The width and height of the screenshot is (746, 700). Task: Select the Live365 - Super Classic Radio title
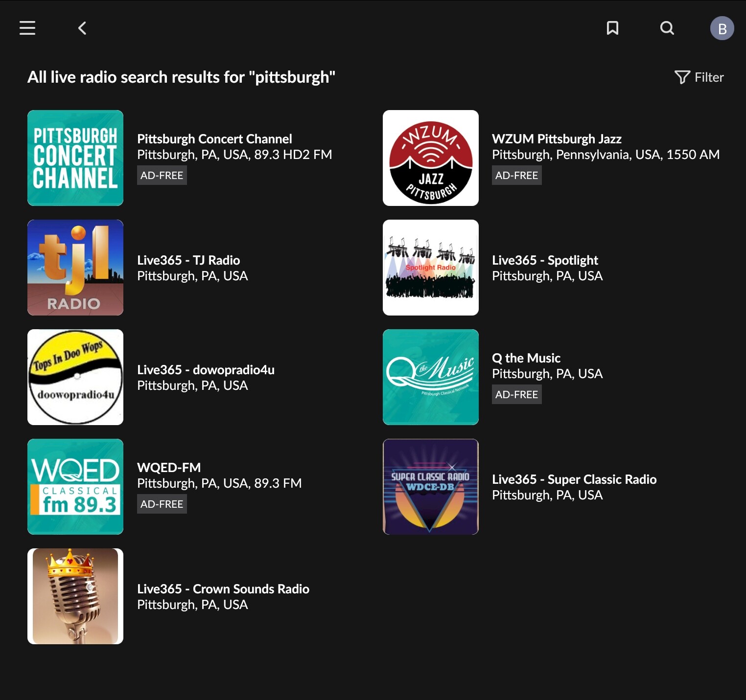tap(574, 479)
